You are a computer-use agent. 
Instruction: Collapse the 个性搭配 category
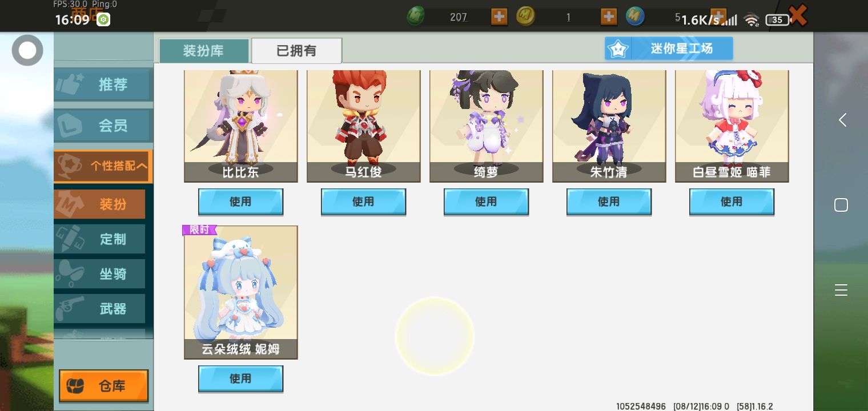[103, 166]
